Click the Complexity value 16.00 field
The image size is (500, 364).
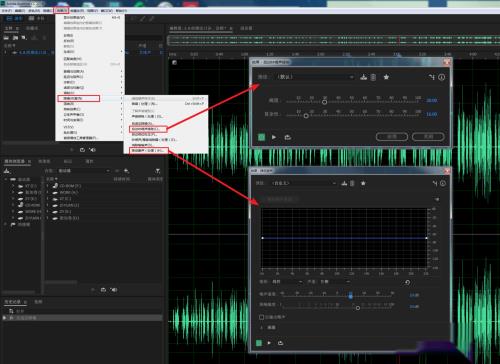[x=432, y=114]
